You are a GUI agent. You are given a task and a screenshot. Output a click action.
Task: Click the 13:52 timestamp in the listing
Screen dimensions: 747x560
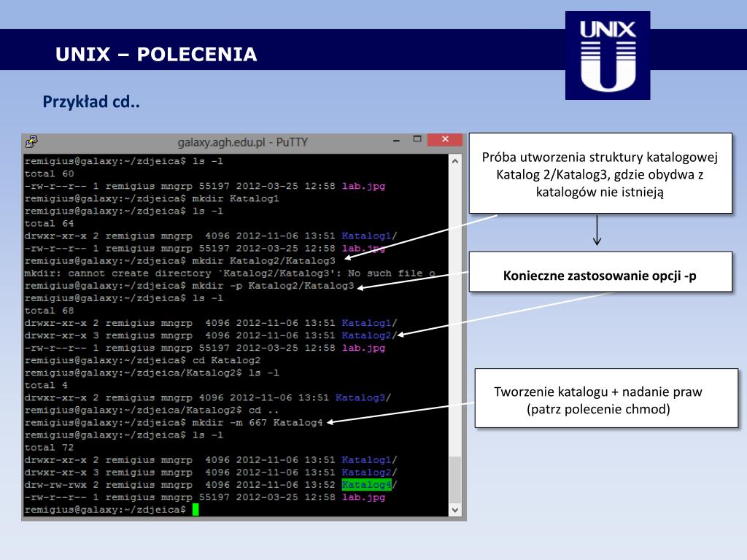(x=320, y=485)
